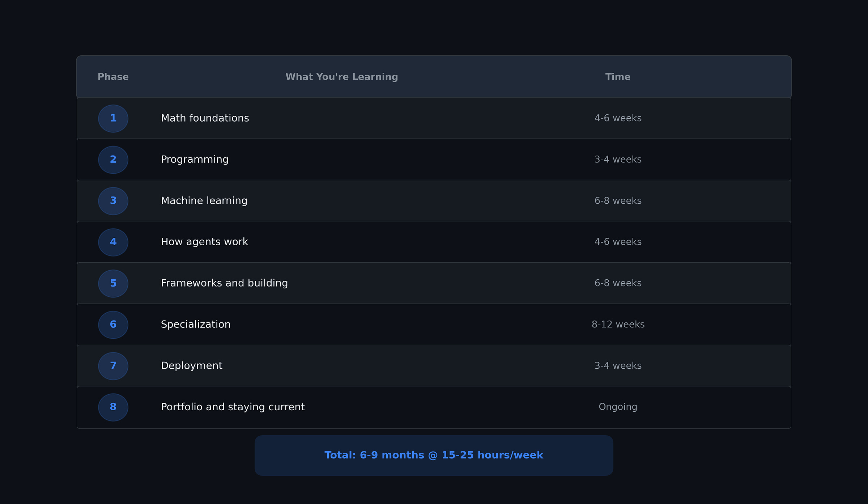Image resolution: width=868 pixels, height=504 pixels.
Task: Select Frameworks and building label
Action: pyautogui.click(x=224, y=283)
